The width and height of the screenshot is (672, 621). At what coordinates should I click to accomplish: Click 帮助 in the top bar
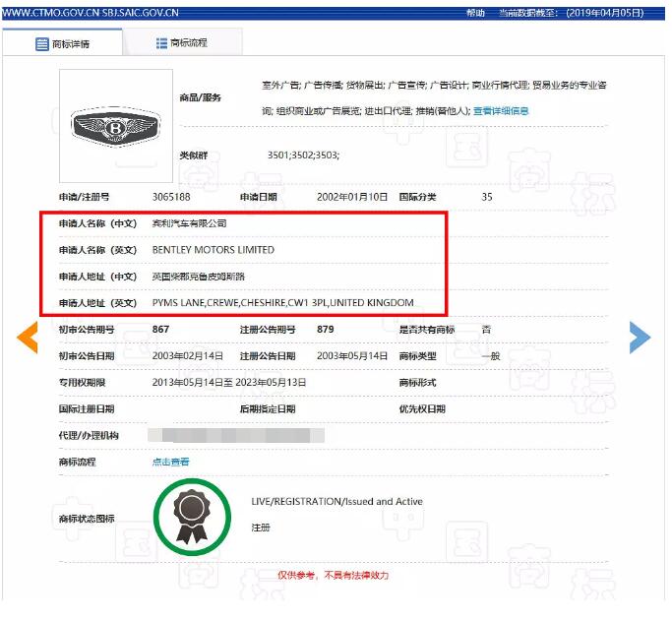(475, 13)
